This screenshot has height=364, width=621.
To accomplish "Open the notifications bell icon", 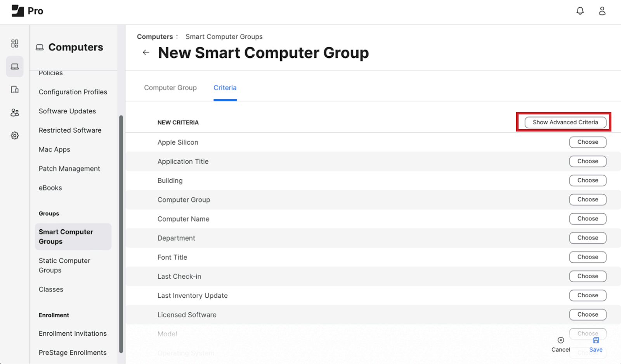I will (x=580, y=11).
